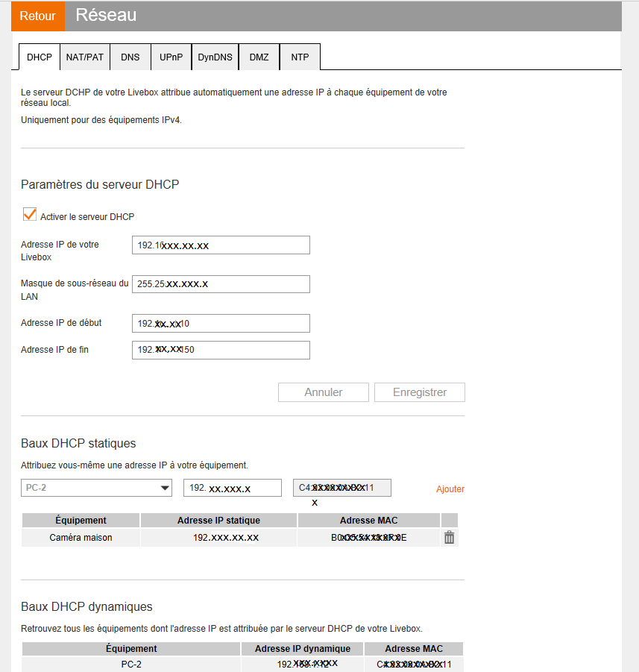Click the Annuler button
The height and width of the screenshot is (672, 639).
(x=323, y=392)
